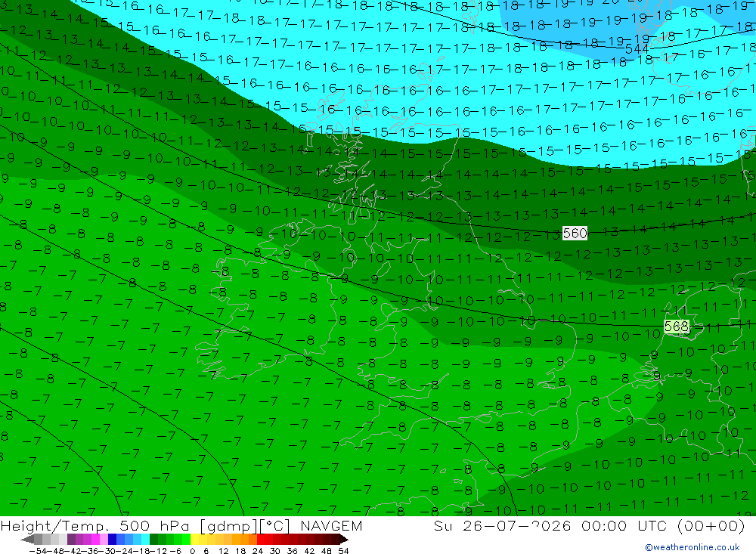Screen dimensions: 756x554
Task: Pick the cyan -18 legend color swatch
Action: click(145, 540)
